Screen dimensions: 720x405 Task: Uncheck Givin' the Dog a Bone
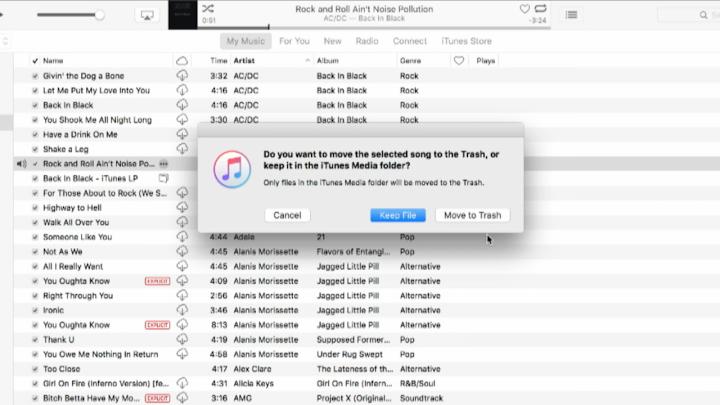35,76
